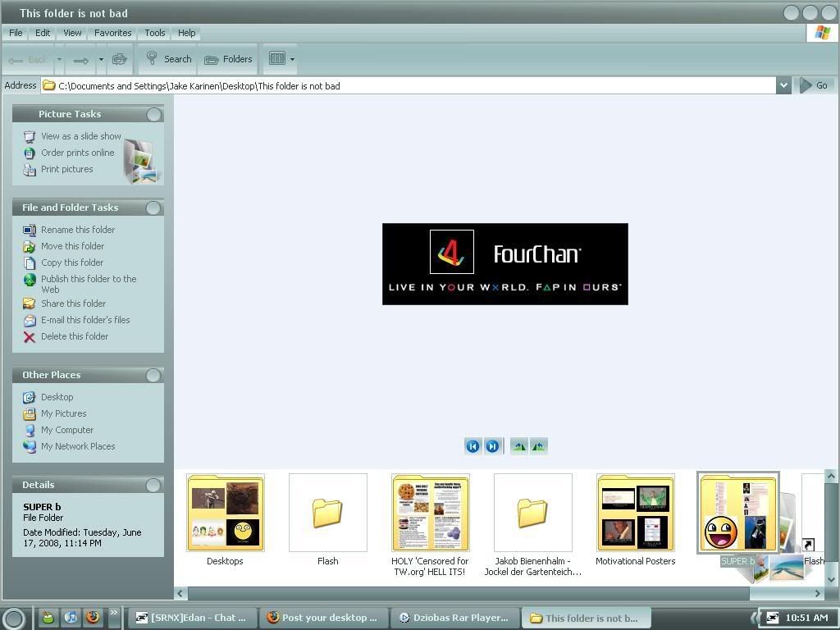Open the Tools menu

click(x=155, y=33)
